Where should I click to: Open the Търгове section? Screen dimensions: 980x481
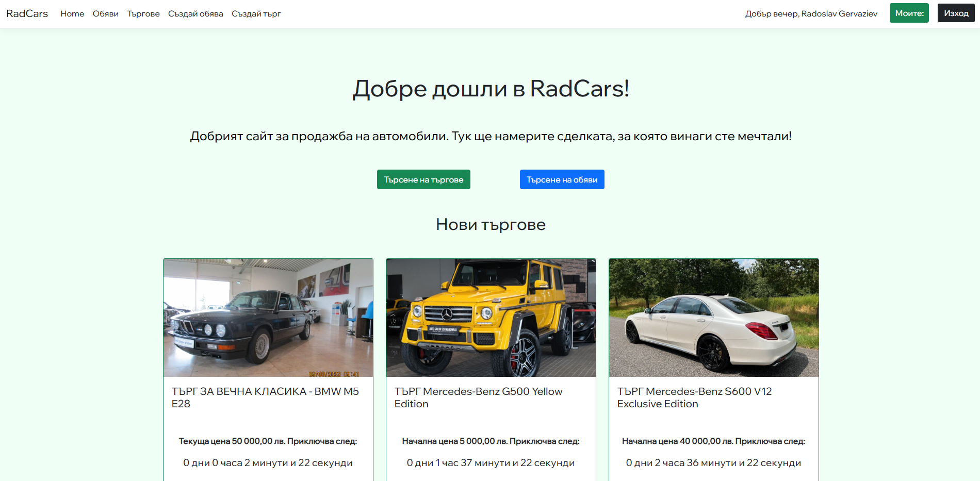point(143,14)
